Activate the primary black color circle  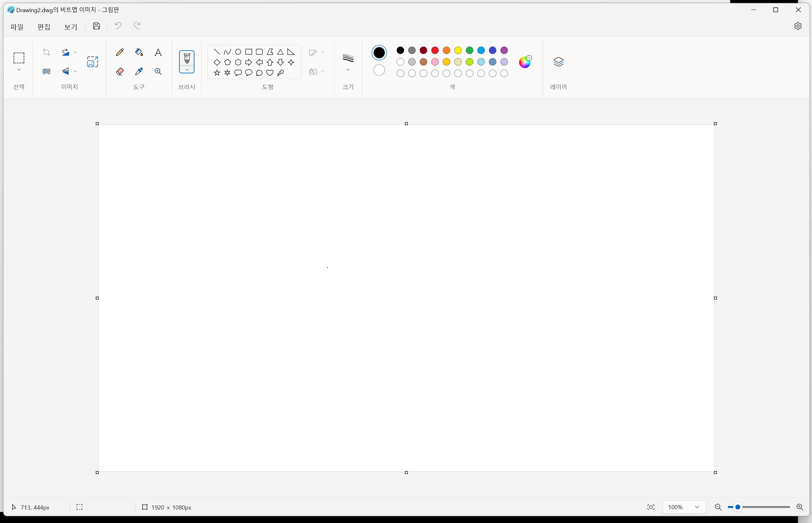pos(379,53)
